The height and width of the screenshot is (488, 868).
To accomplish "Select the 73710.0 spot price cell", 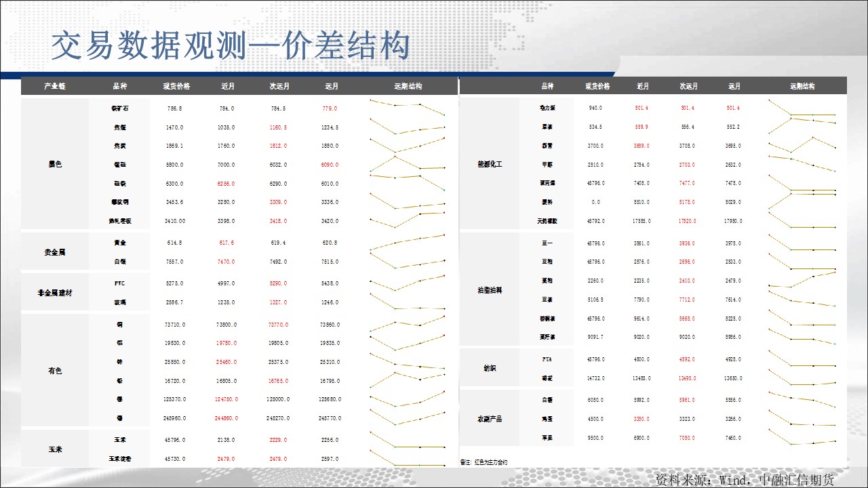I will point(175,325).
